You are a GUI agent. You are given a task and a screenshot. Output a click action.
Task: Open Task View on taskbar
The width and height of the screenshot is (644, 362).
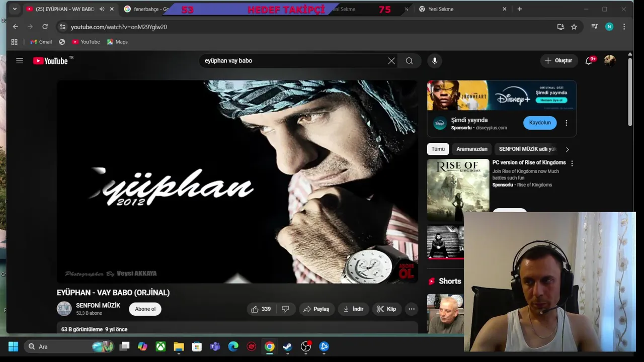click(x=124, y=346)
